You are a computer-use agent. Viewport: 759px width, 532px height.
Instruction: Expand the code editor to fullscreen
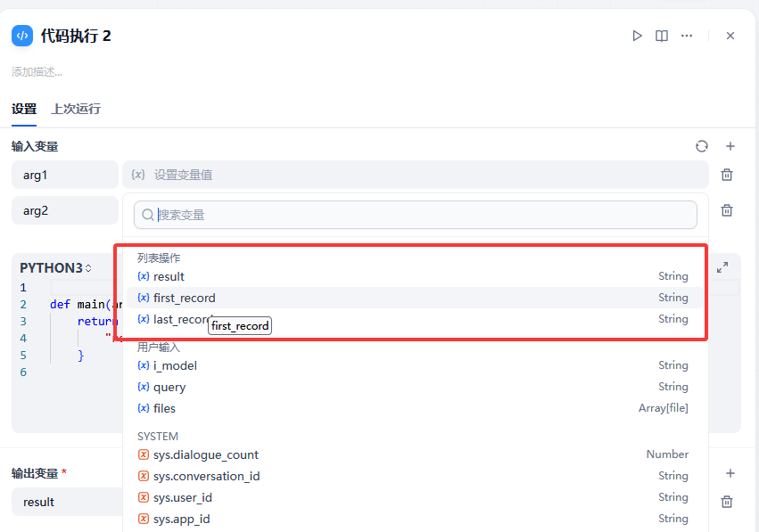(722, 267)
